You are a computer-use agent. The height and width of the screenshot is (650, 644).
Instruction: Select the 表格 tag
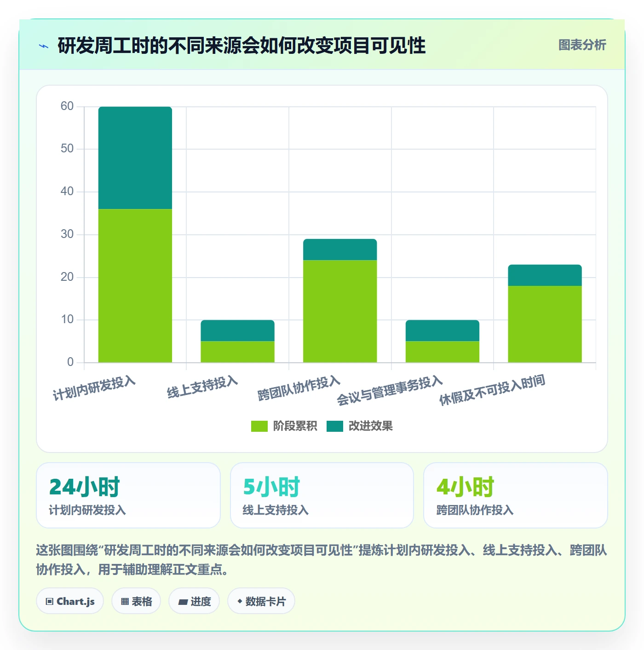point(136,601)
